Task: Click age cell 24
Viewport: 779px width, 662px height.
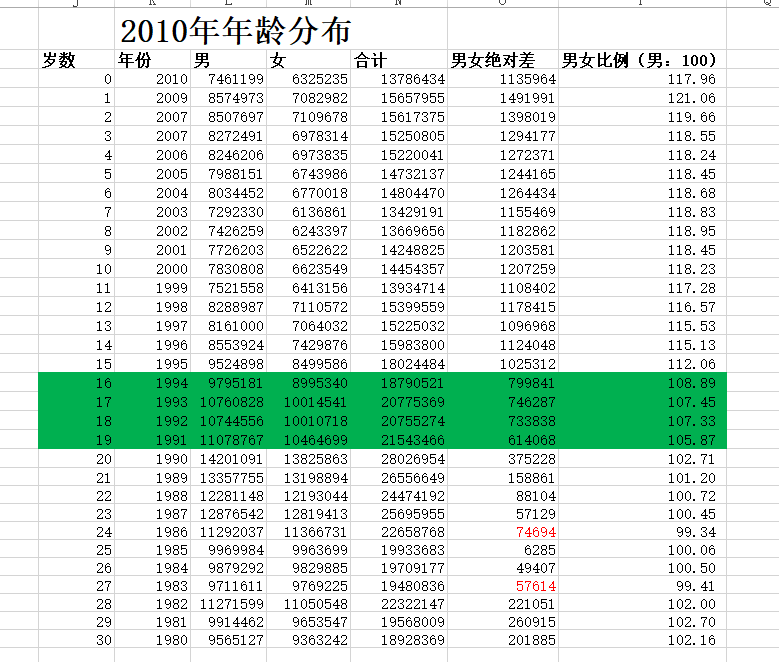Action: (x=104, y=532)
